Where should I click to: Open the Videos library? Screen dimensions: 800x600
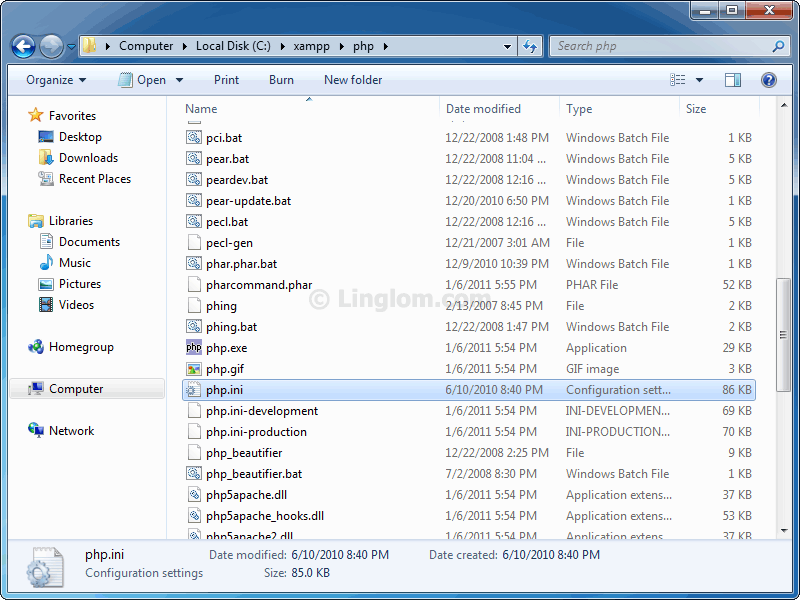[67, 305]
